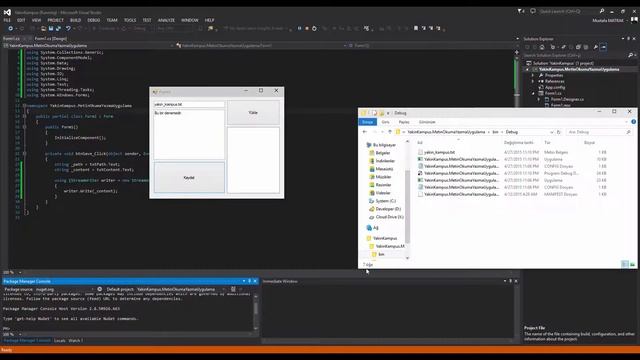Open the Dosya tab in File Explorer
640x360 pixels.
[367, 122]
